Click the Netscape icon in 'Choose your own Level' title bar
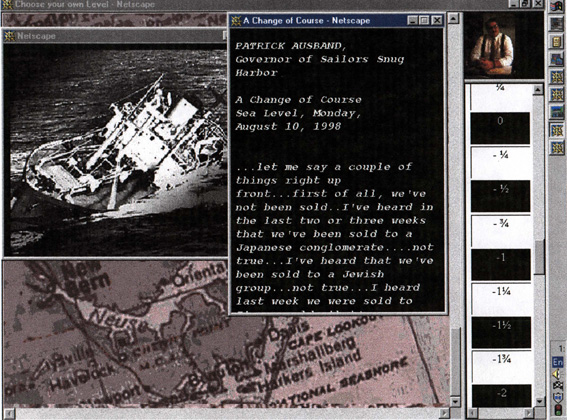The height and width of the screenshot is (420, 567). (x=7, y=5)
